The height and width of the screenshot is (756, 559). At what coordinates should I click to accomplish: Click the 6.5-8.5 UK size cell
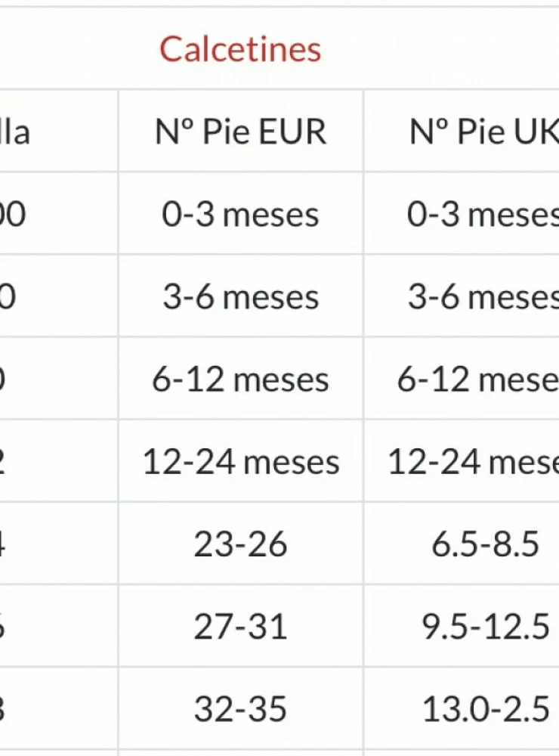pos(485,544)
